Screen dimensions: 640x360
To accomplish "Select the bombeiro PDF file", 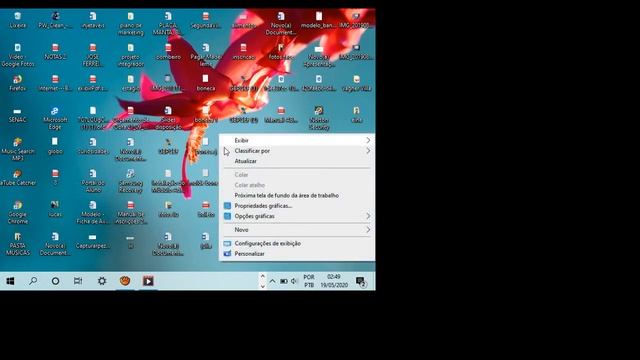I will (x=168, y=52).
